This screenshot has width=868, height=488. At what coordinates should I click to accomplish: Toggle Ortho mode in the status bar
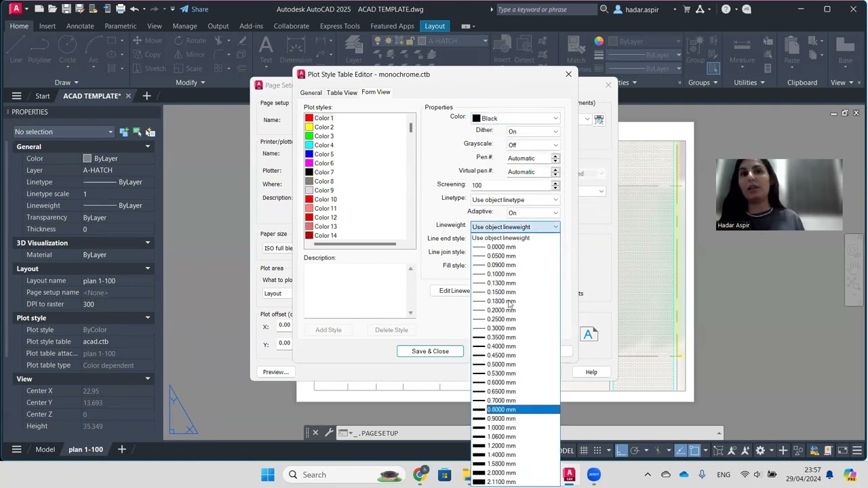click(x=620, y=450)
